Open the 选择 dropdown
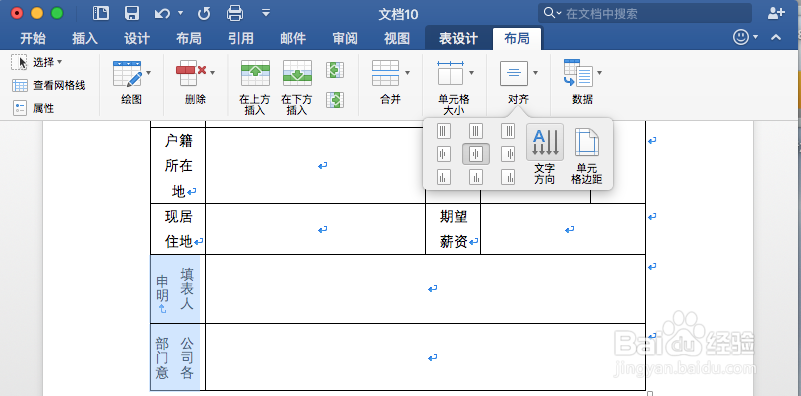 pyautogui.click(x=37, y=62)
